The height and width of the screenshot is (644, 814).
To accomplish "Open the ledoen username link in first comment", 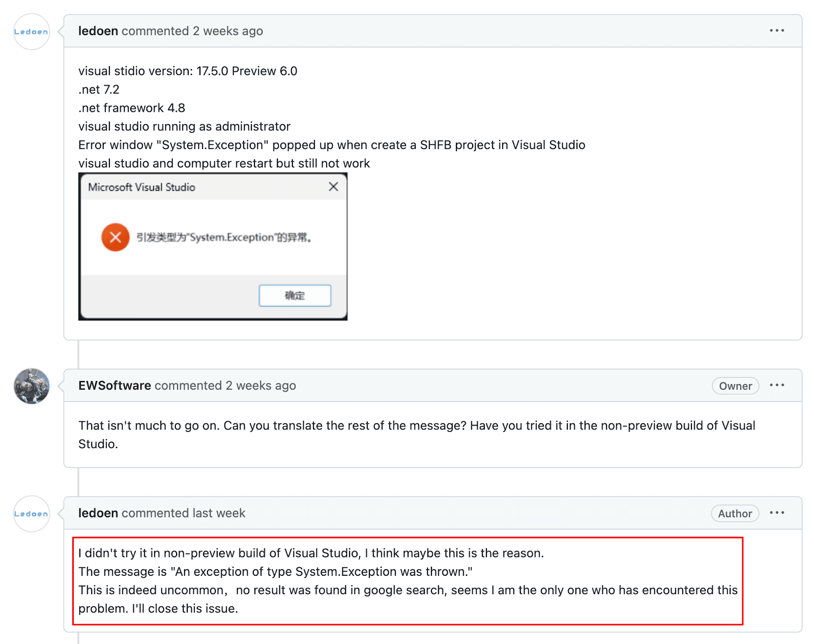I will (98, 31).
